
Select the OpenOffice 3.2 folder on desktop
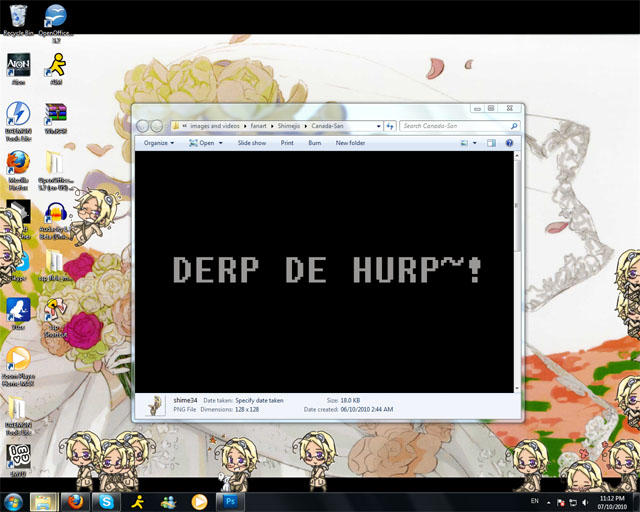[56, 170]
